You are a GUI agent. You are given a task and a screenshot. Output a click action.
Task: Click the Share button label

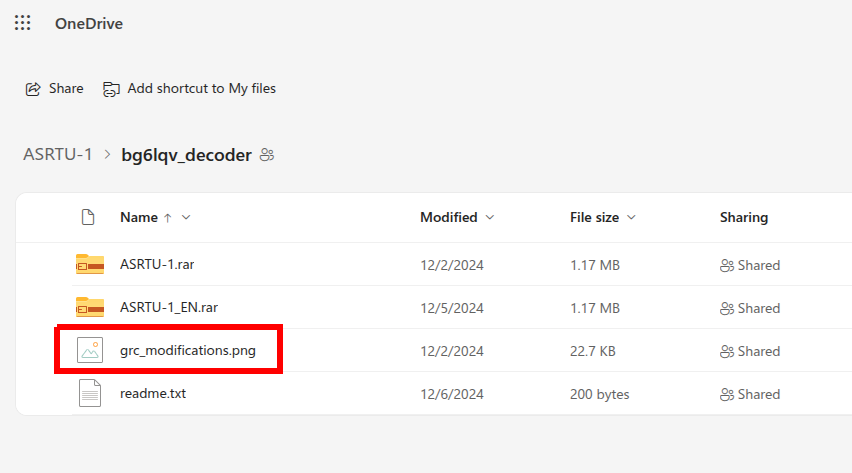(66, 89)
